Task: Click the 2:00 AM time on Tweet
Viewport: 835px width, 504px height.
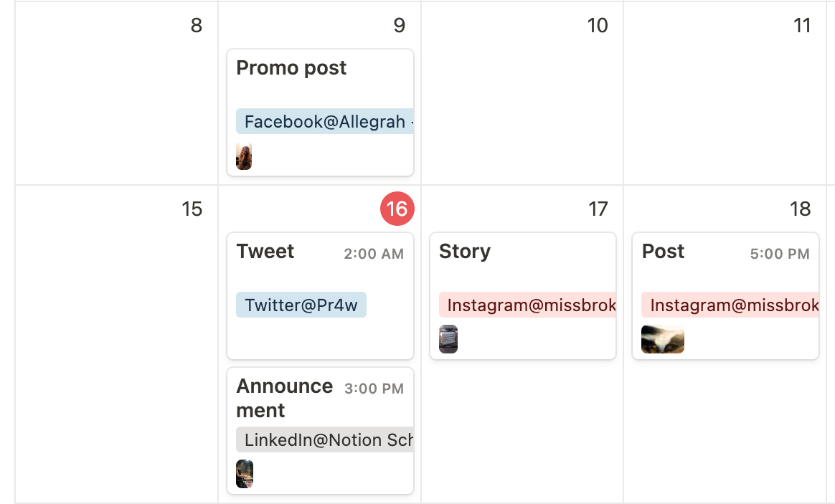Action: 374,254
